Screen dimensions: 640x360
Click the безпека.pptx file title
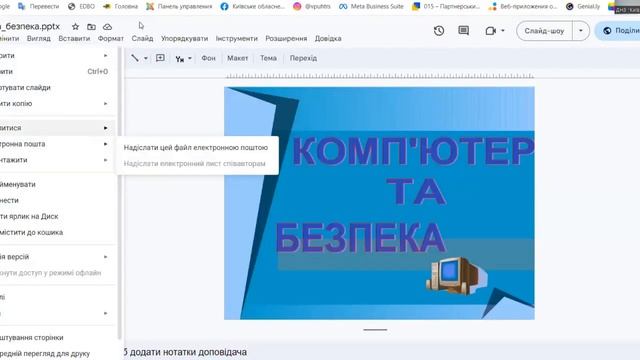coord(30,27)
